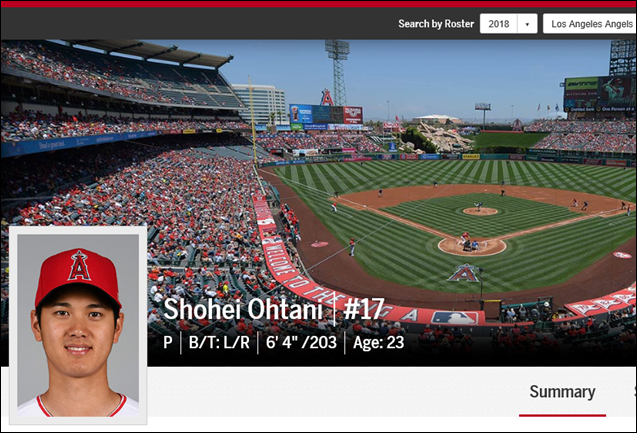Click Shohei Ohtani's headshot photo
The width and height of the screenshot is (637, 433).
click(78, 325)
